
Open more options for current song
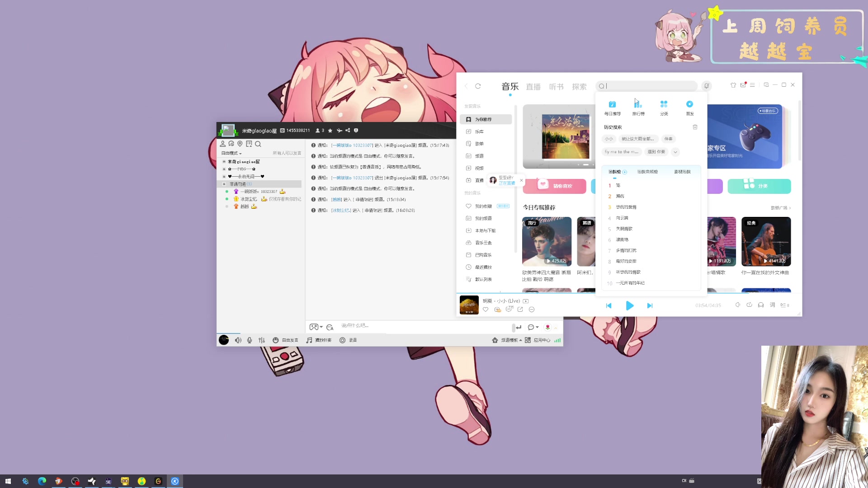coord(532,310)
